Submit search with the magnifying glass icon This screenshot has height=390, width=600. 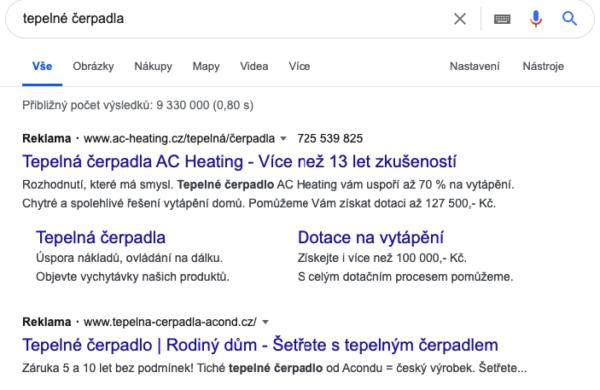(x=569, y=18)
